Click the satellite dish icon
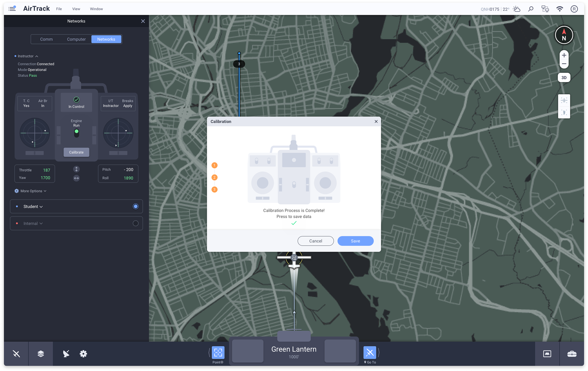This screenshot has height=371, width=588. point(66,354)
